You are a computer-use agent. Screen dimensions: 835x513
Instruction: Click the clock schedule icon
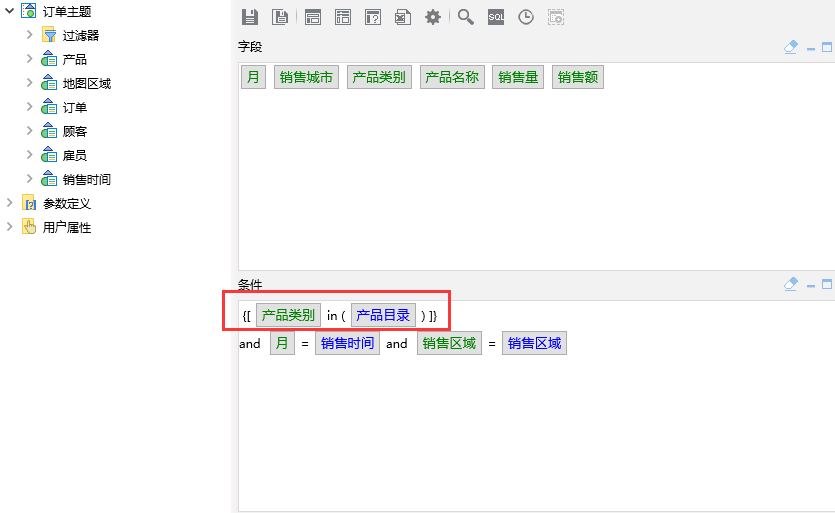[526, 17]
